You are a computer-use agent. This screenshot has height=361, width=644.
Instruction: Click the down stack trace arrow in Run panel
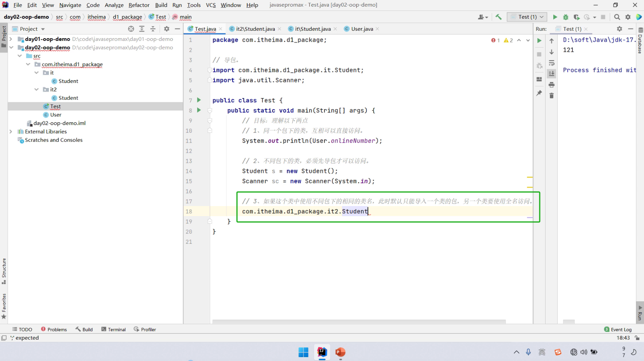(x=551, y=52)
